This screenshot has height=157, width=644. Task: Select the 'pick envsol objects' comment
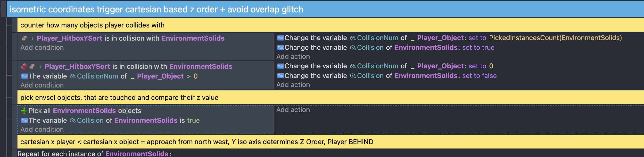(x=330, y=97)
